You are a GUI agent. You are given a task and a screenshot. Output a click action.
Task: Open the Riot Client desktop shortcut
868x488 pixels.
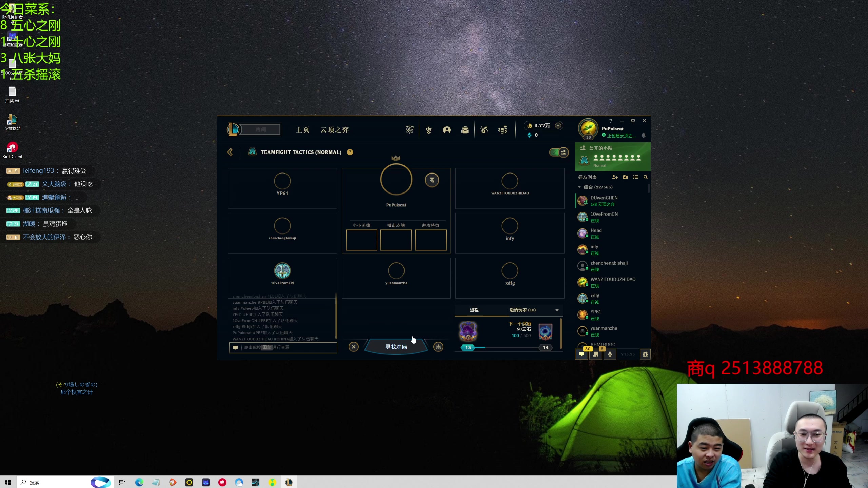click(x=12, y=150)
